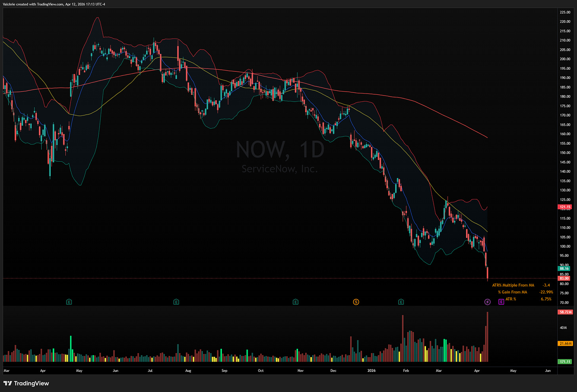Click the Aug time axis label
Viewport: 577px width, 392px height.
click(188, 371)
